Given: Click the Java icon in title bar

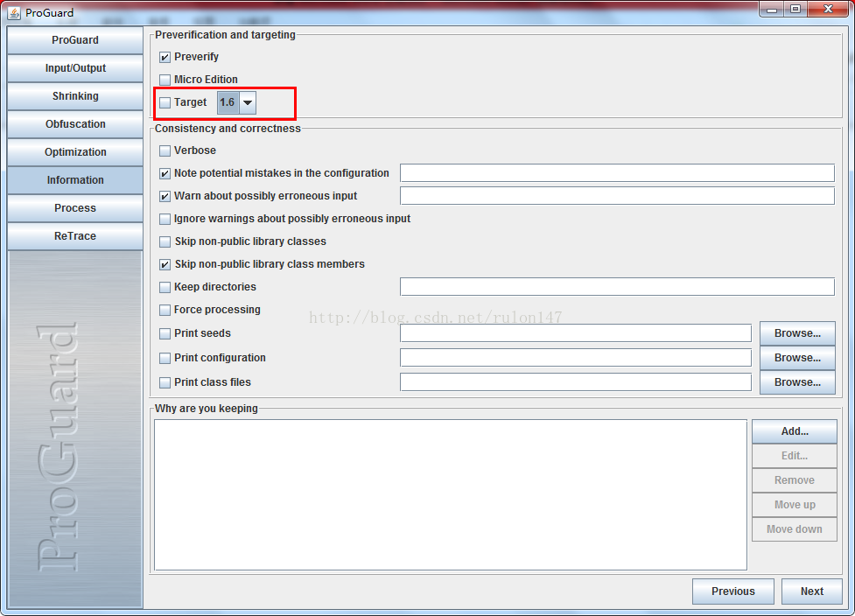Looking at the screenshot, I should (14, 12).
